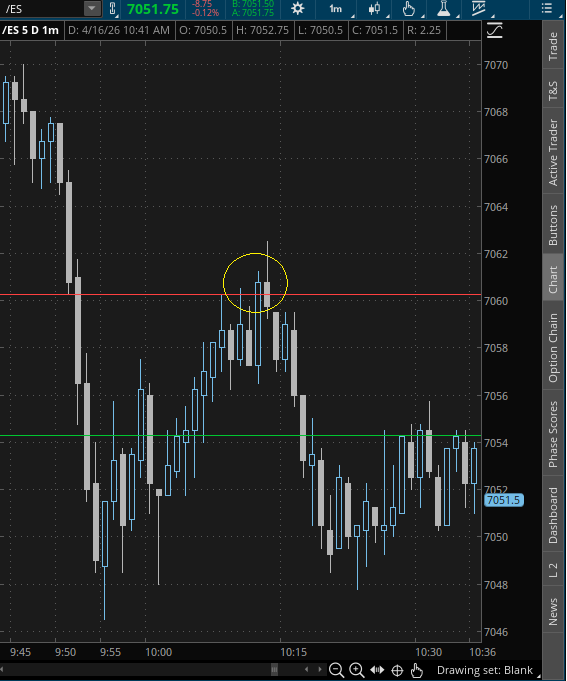Screen dimensions: 567x681
Task: Switch to the T&S side tab
Action: click(553, 90)
